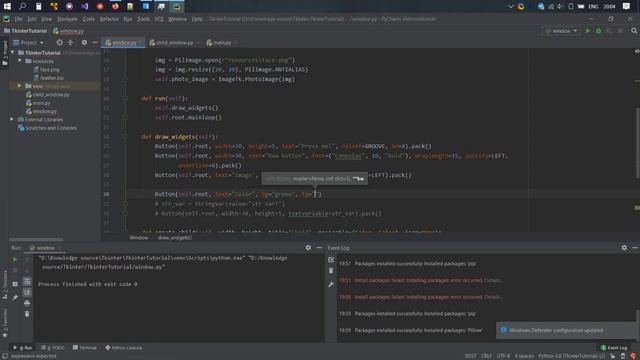Click editor vertical scrollbar thumb

(x=638, y=143)
